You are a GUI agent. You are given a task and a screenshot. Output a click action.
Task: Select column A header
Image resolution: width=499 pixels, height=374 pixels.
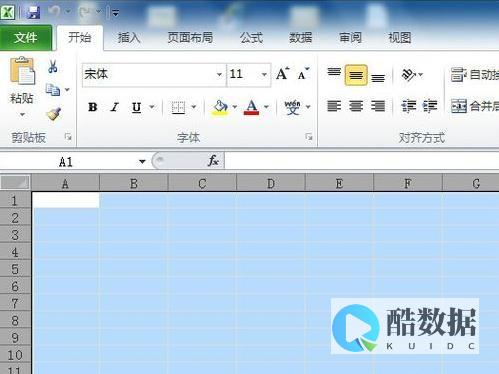click(x=65, y=183)
